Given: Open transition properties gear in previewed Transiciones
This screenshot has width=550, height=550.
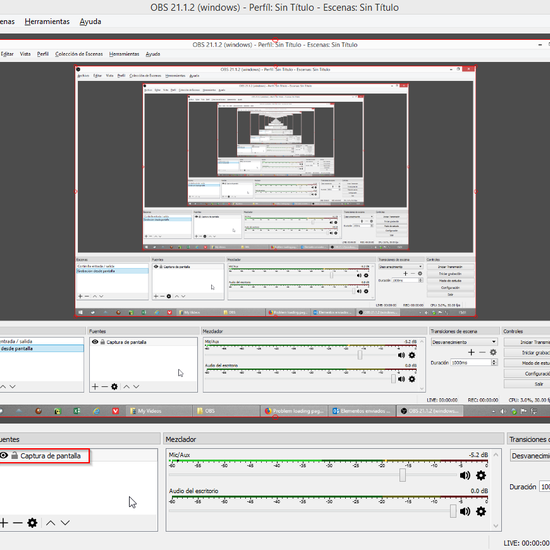Looking at the screenshot, I should (x=493, y=352).
